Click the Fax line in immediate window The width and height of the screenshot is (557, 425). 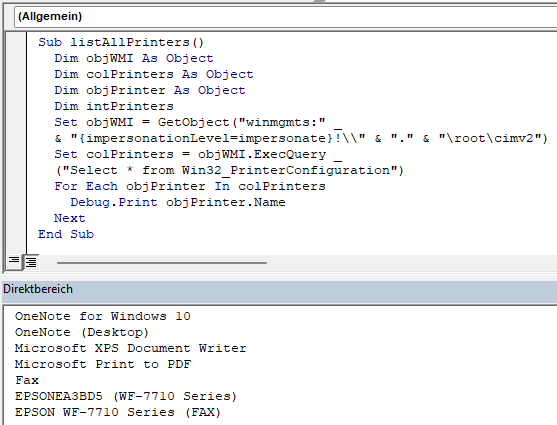coord(27,380)
